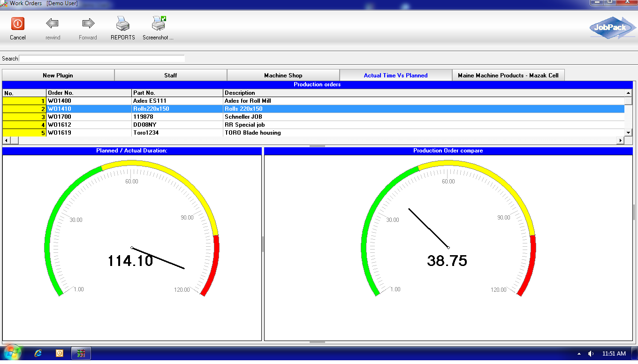Click the Windows Start orb
638x364 pixels.
(x=12, y=353)
